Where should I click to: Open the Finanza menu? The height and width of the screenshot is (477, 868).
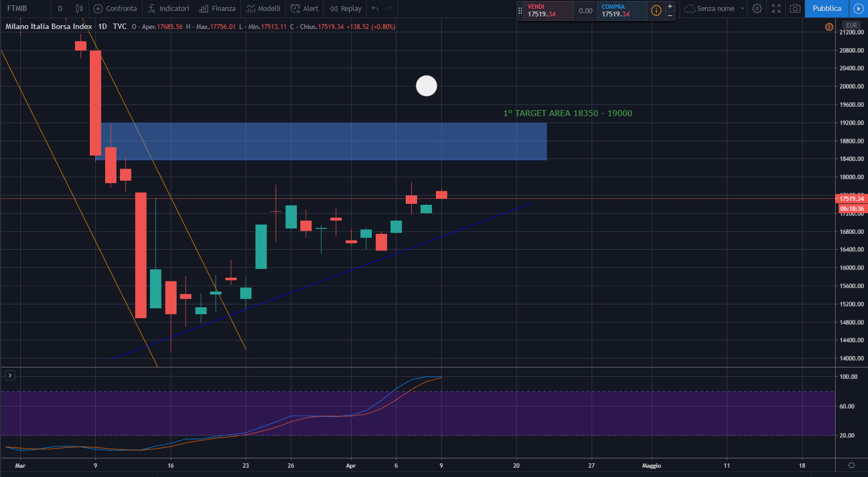pyautogui.click(x=217, y=8)
